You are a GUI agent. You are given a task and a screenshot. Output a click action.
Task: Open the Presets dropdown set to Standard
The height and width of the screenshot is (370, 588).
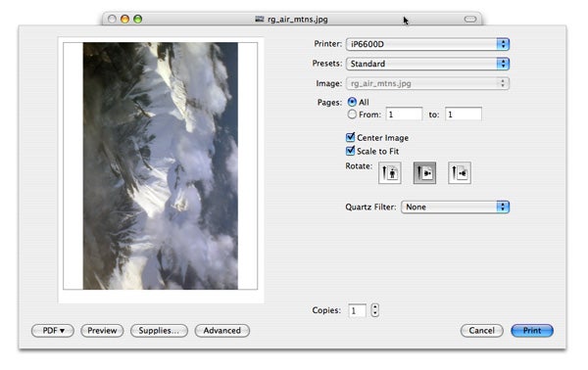[427, 64]
